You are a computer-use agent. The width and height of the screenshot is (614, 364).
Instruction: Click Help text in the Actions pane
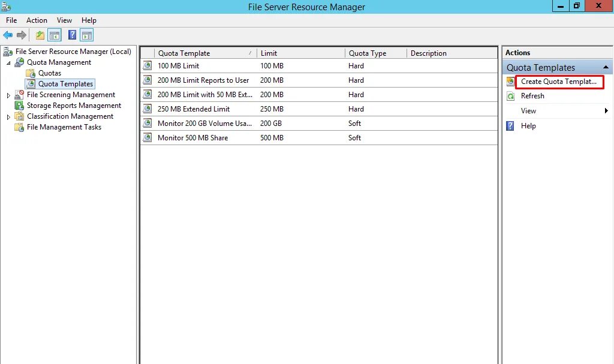[x=528, y=126]
